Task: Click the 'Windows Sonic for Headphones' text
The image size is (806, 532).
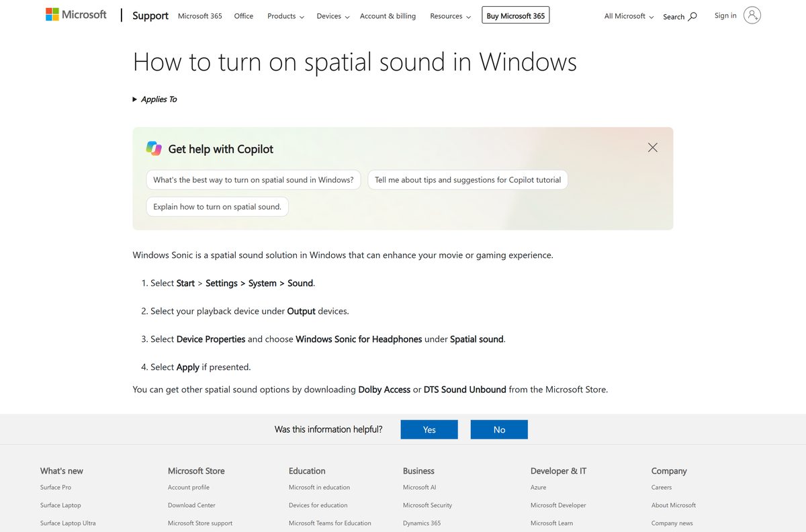Action: pyautogui.click(x=359, y=339)
